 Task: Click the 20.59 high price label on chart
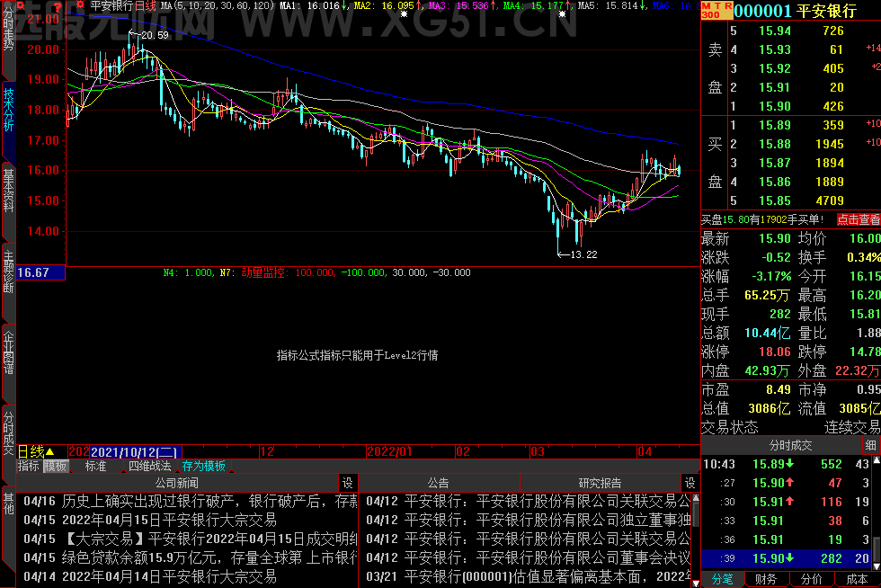point(155,35)
